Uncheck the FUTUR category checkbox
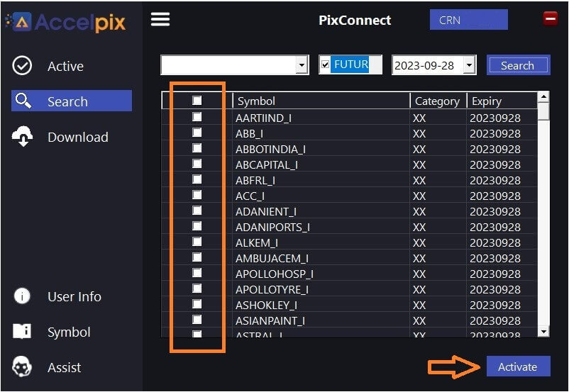 tap(325, 65)
